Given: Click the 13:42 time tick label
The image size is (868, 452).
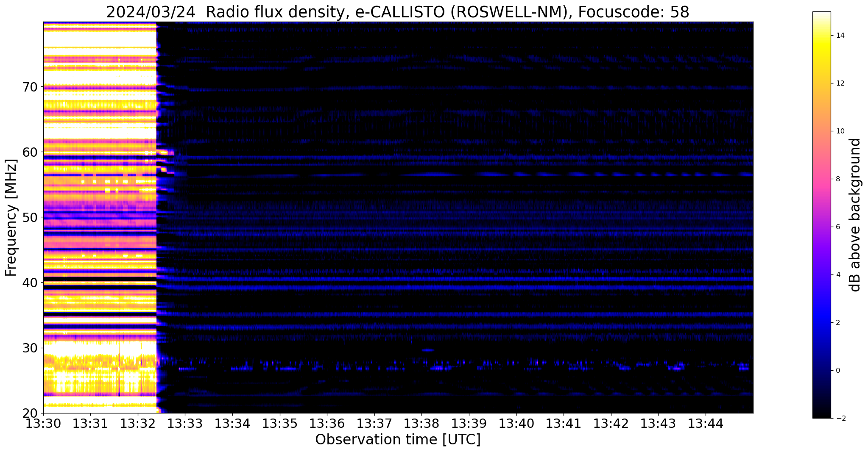Looking at the screenshot, I should click(611, 423).
